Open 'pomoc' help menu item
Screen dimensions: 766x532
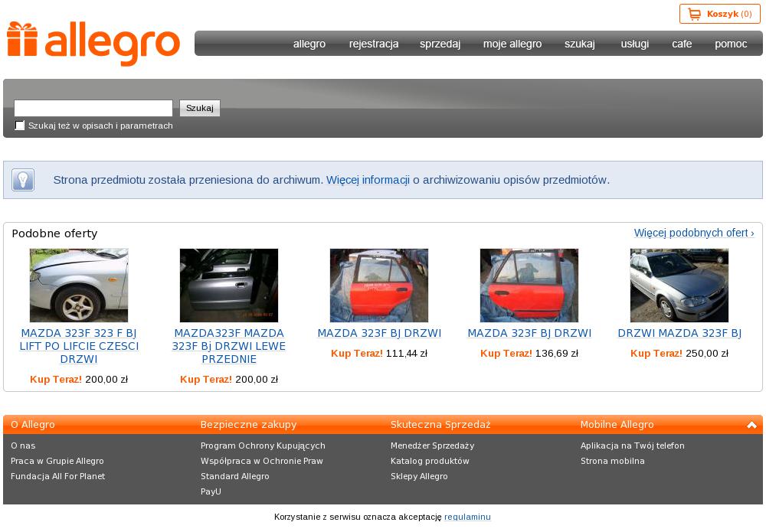pyautogui.click(x=731, y=44)
